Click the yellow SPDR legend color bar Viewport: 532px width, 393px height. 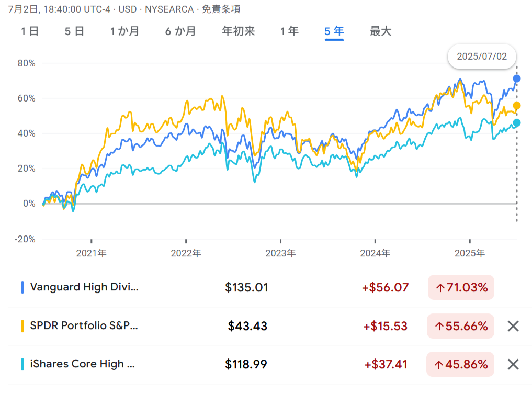point(22,326)
